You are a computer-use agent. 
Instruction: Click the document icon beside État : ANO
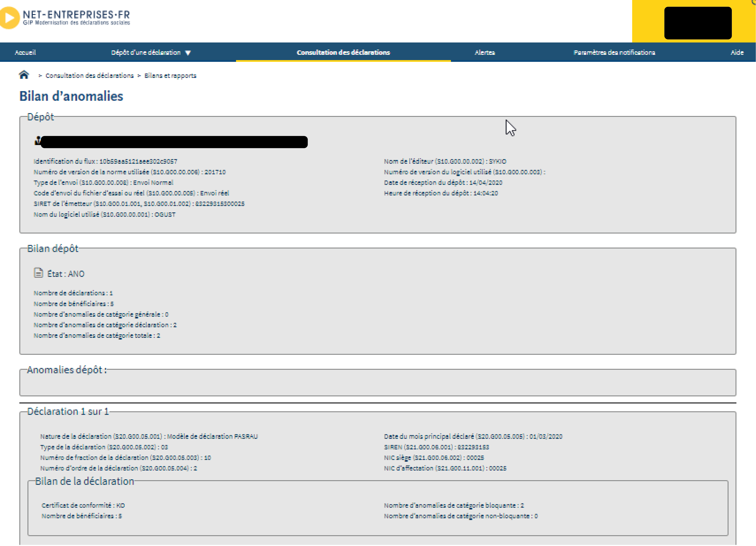tap(39, 273)
